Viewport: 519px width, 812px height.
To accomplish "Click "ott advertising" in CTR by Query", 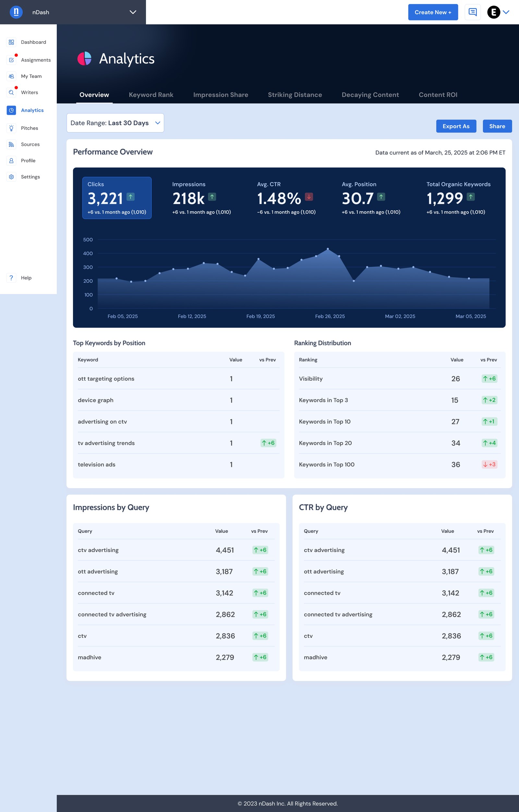I will tap(324, 571).
